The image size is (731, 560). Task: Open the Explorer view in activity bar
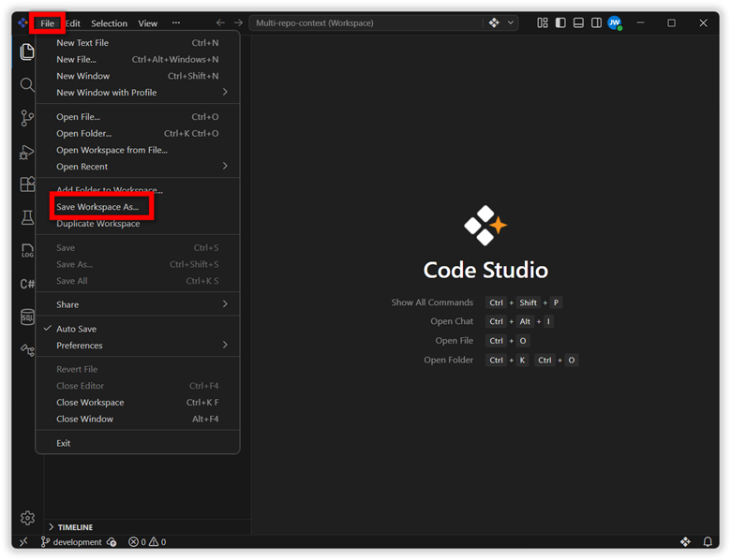click(x=27, y=52)
